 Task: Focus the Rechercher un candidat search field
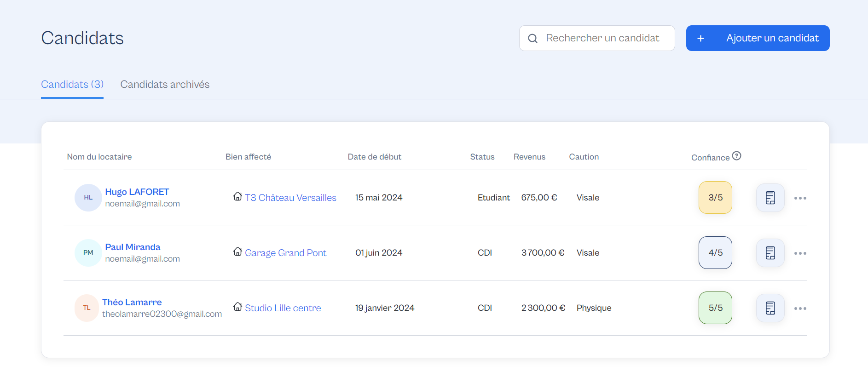click(x=597, y=38)
